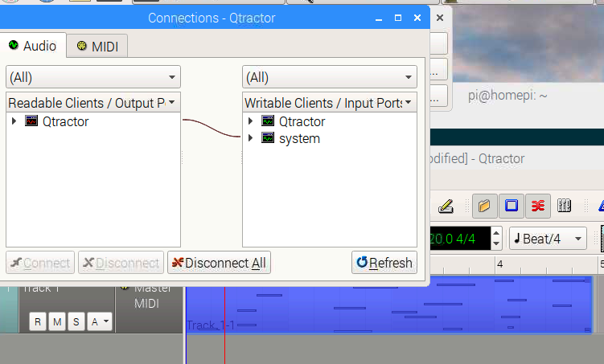Open the Beat/4 snap dropdown
The height and width of the screenshot is (364, 604).
point(548,239)
